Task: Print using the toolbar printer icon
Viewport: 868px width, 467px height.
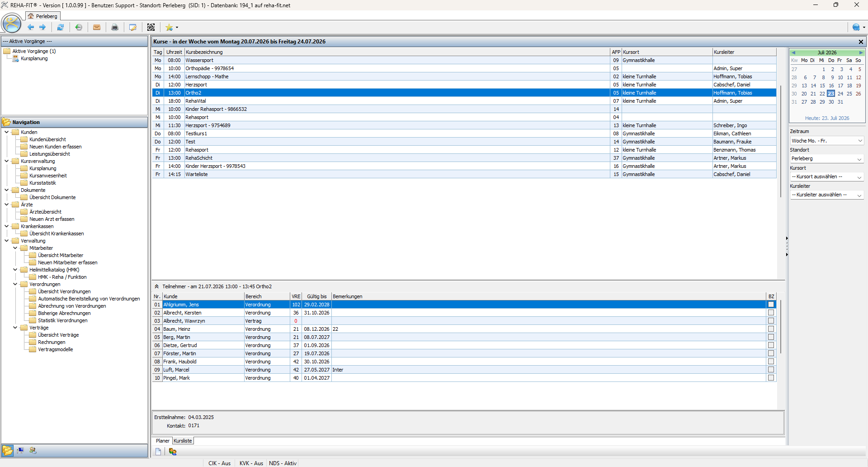Action: (x=115, y=28)
